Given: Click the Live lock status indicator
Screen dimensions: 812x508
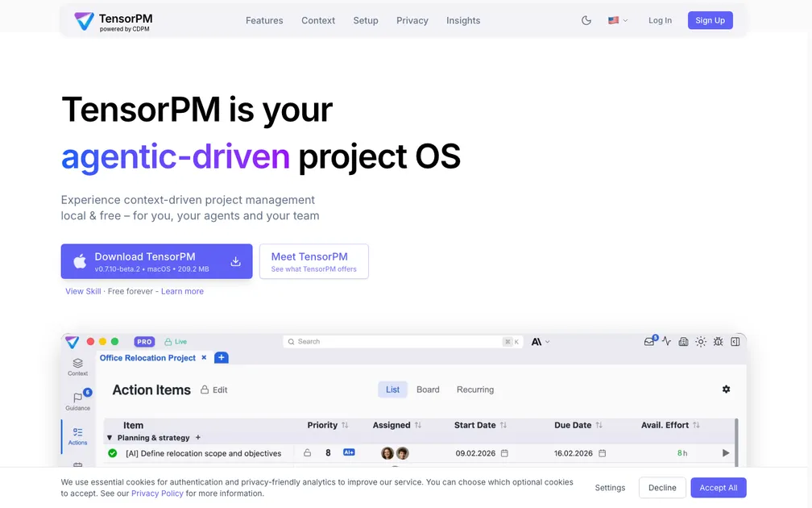Looking at the screenshot, I should point(176,342).
